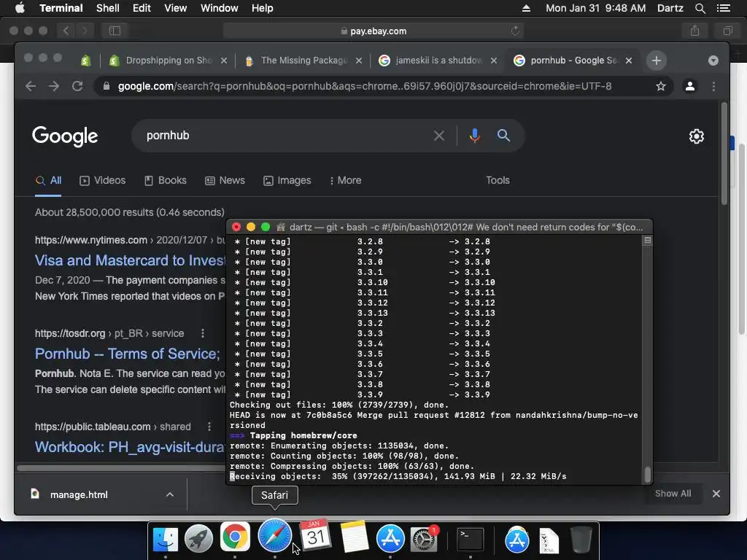Expand the More search filters
This screenshot has width=747, height=560.
(x=345, y=181)
